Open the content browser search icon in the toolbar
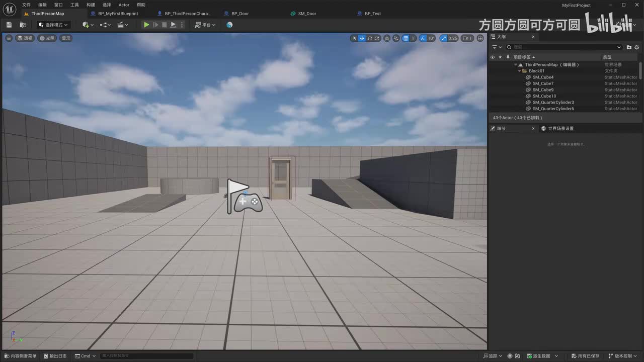Screen dimensions: 644x362 pyautogui.click(x=23, y=25)
